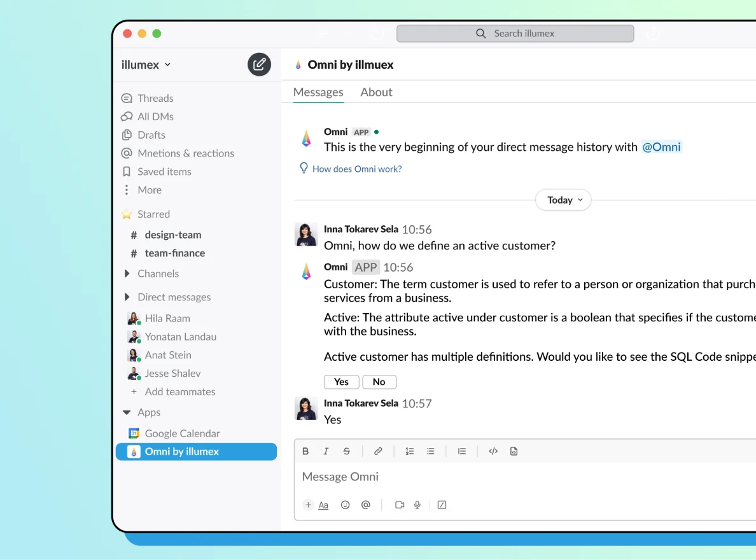This screenshot has height=560, width=756.
Task: Open the How does Omni work link
Action: (357, 169)
